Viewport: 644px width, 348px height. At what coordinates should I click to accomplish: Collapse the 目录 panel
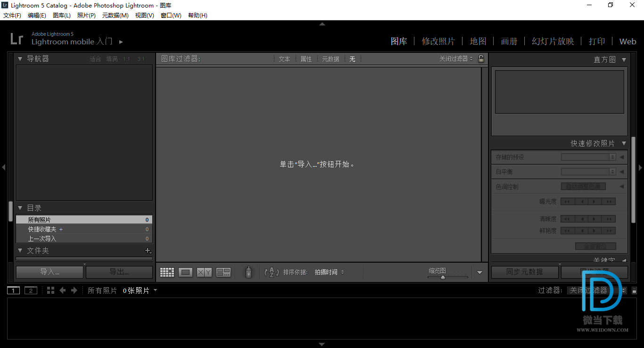(20, 208)
